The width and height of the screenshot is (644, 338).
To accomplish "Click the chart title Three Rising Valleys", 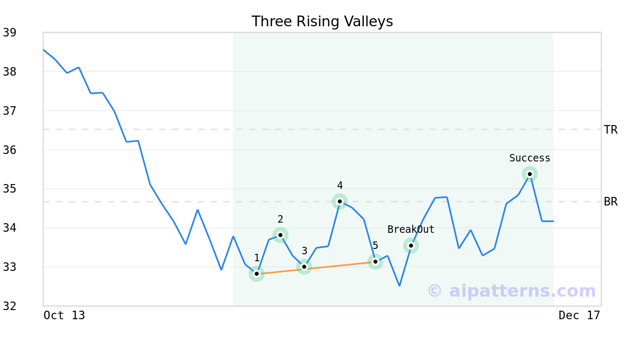I will tap(322, 21).
